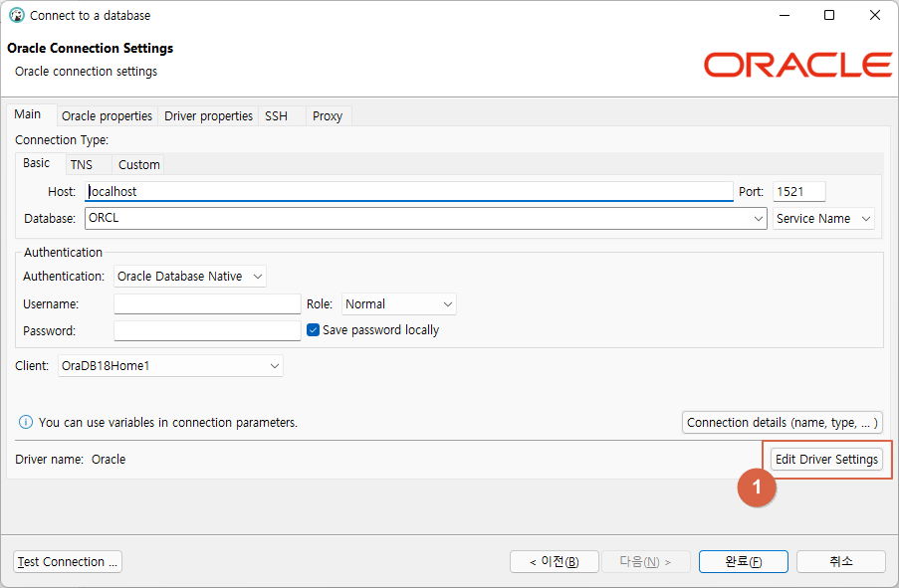Click the 이전(B) back button
The height and width of the screenshot is (588, 899).
pyautogui.click(x=555, y=562)
